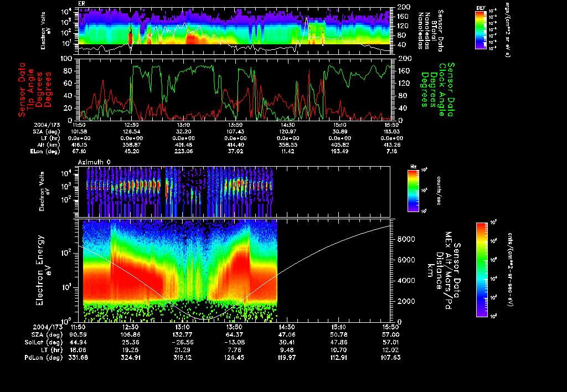Click the LT value 21.29
Image resolution: width=567 pixels, height=392 pixels.
coord(182,350)
